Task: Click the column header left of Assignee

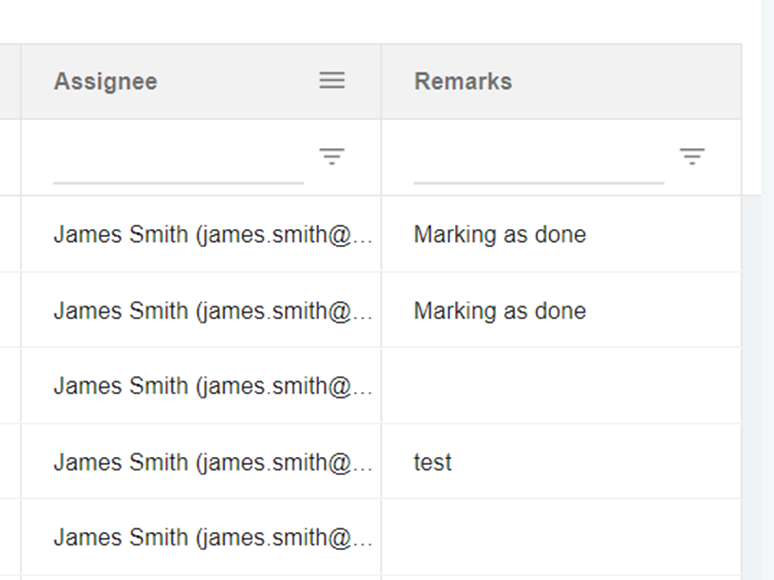Action: click(10, 81)
